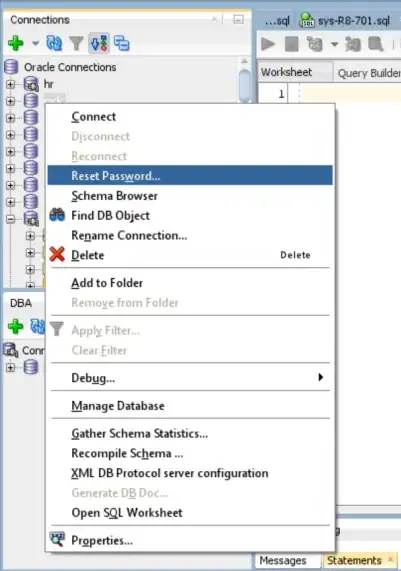Select the Worksheet tab

pos(287,72)
